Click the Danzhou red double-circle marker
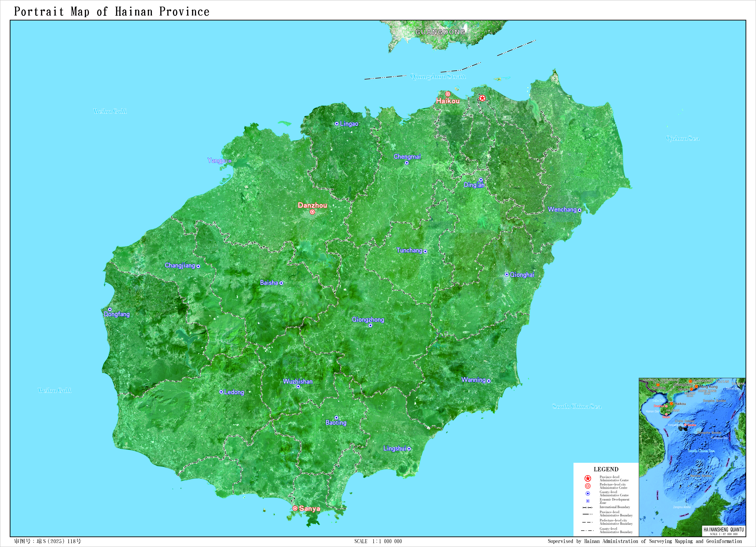 312,212
